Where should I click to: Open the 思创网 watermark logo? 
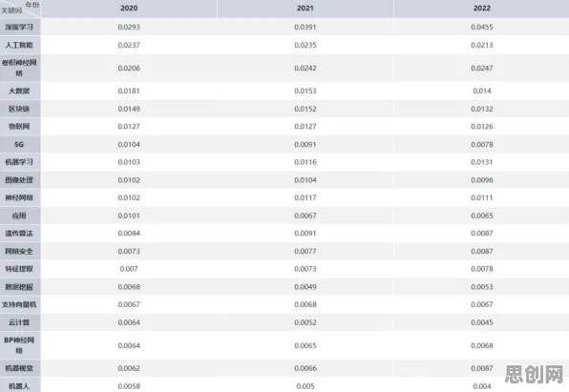click(535, 374)
